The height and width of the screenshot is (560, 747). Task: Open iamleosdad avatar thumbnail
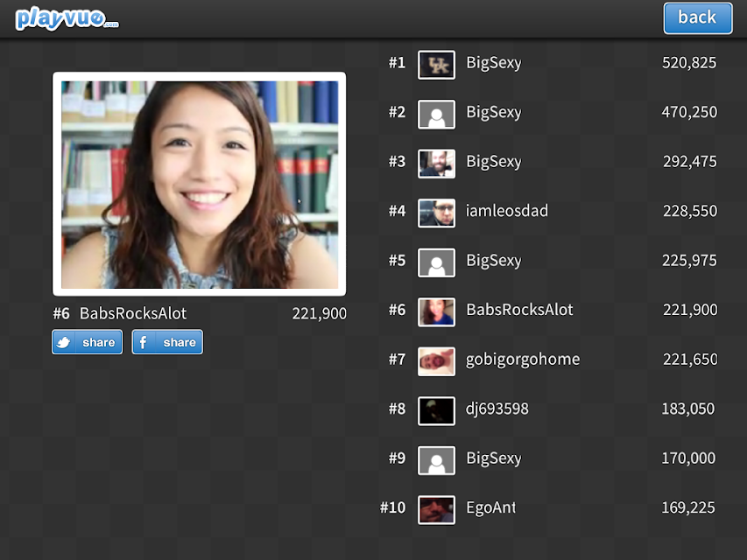tap(436, 213)
